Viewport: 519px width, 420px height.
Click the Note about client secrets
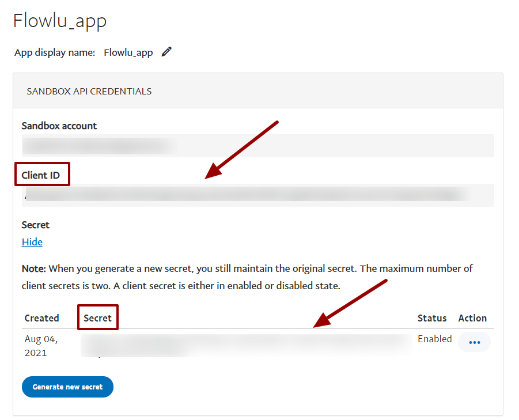pyautogui.click(x=247, y=277)
